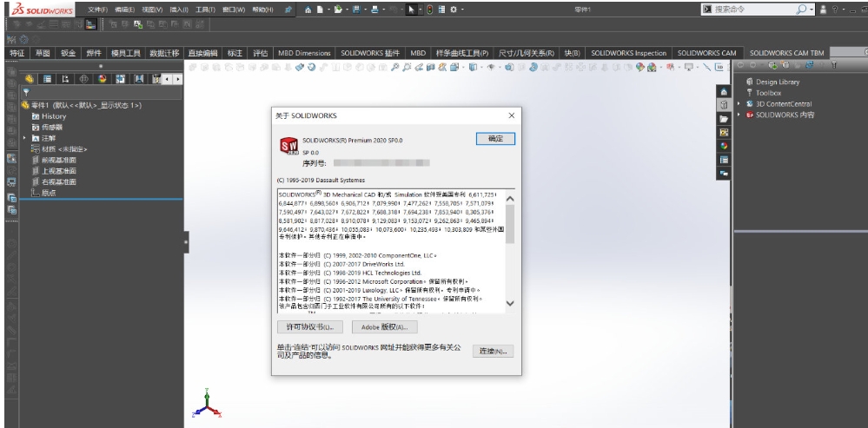
Task: Open the dropdown arrow next to the Print icon
Action: point(384,10)
